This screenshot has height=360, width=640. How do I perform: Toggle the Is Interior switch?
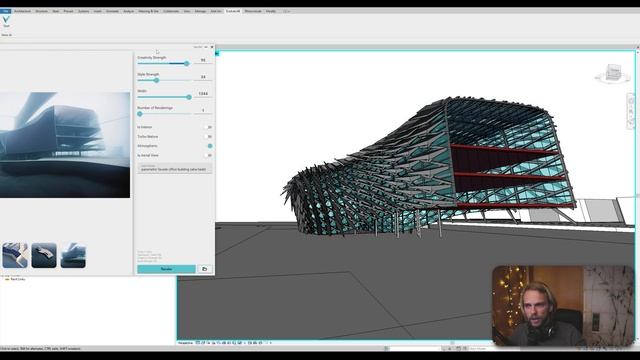209,127
